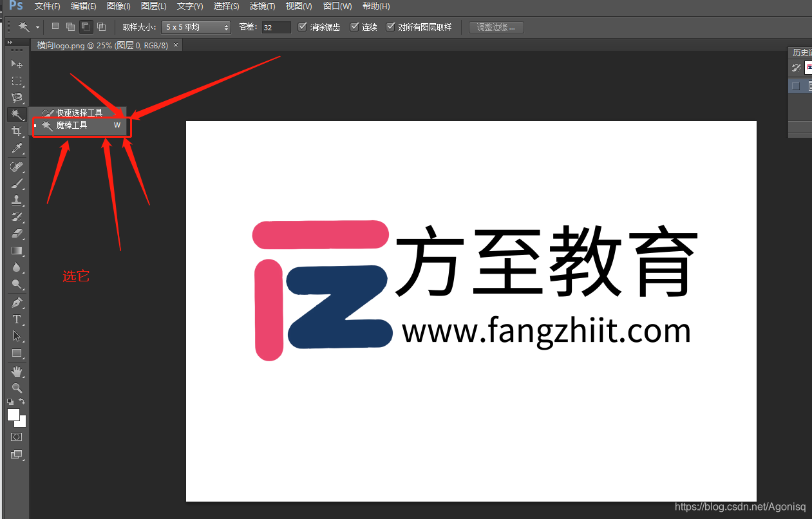Toggle 对所有图层取样 checkbox
This screenshot has width=812, height=519.
point(390,27)
